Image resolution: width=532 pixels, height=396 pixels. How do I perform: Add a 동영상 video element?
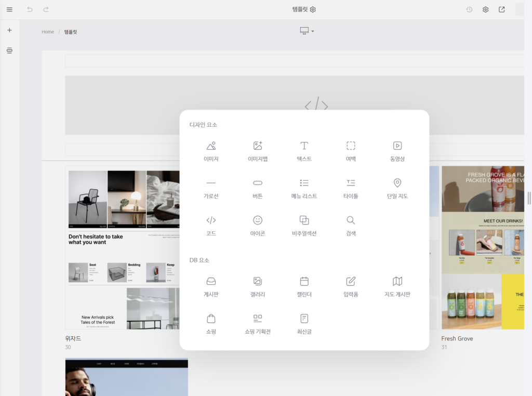coord(397,151)
